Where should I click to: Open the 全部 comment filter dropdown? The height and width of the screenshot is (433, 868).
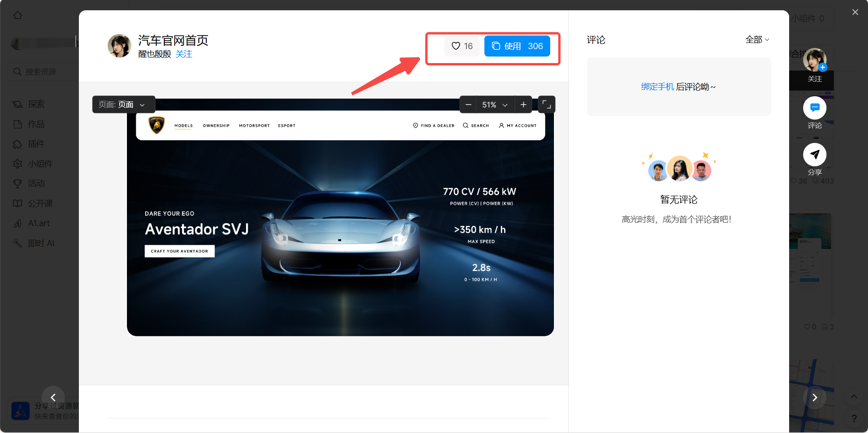click(757, 40)
